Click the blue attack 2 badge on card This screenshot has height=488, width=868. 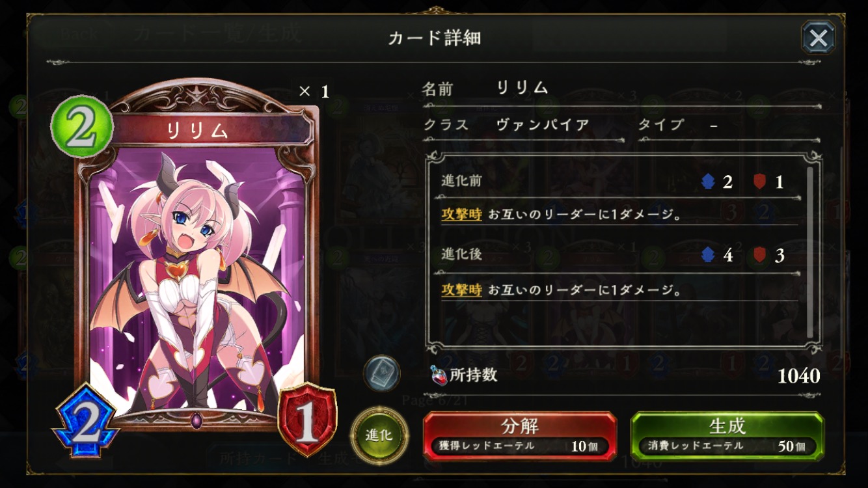85,418
